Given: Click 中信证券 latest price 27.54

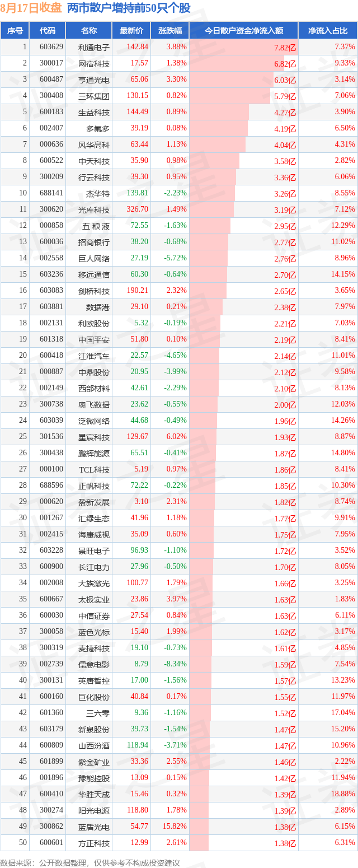Looking at the screenshot, I should pyautogui.click(x=139, y=615).
